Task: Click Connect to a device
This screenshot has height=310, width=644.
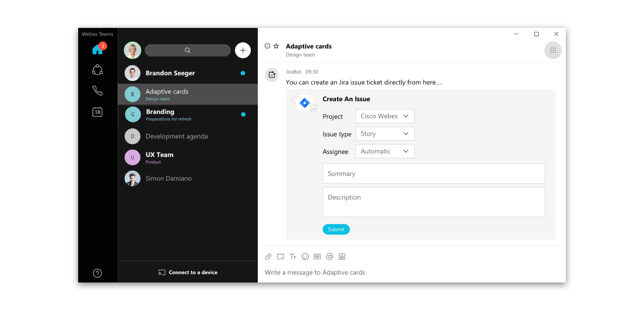Action: [x=188, y=272]
